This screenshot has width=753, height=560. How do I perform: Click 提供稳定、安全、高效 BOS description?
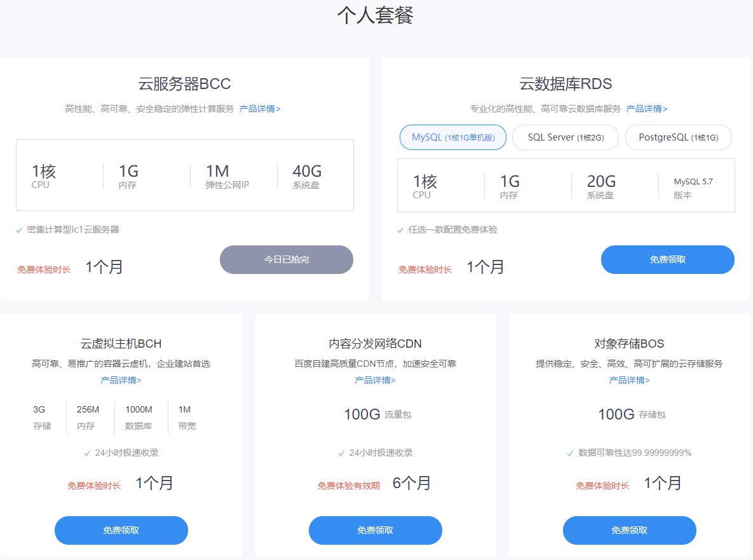(629, 364)
